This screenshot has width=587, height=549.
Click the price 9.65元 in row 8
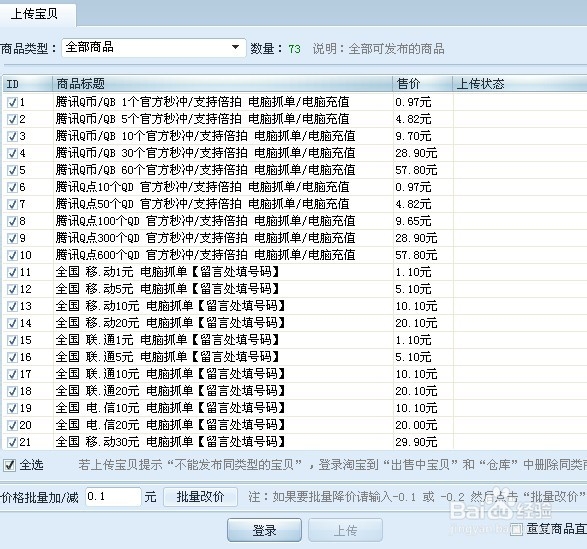pos(413,221)
